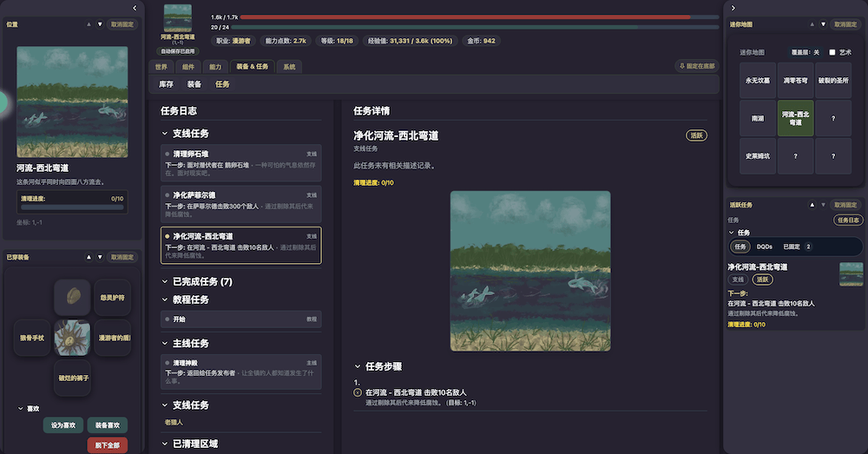The width and height of the screenshot is (868, 454).
Task: Click the stone item in equipped slots
Action: coord(72,297)
